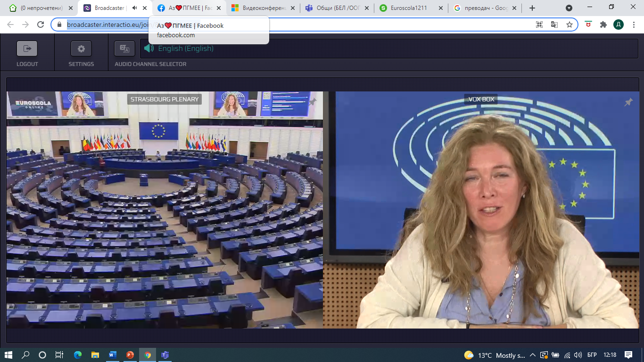644x362 pixels.
Task: Pin the Vox Box video
Action: [628, 102]
